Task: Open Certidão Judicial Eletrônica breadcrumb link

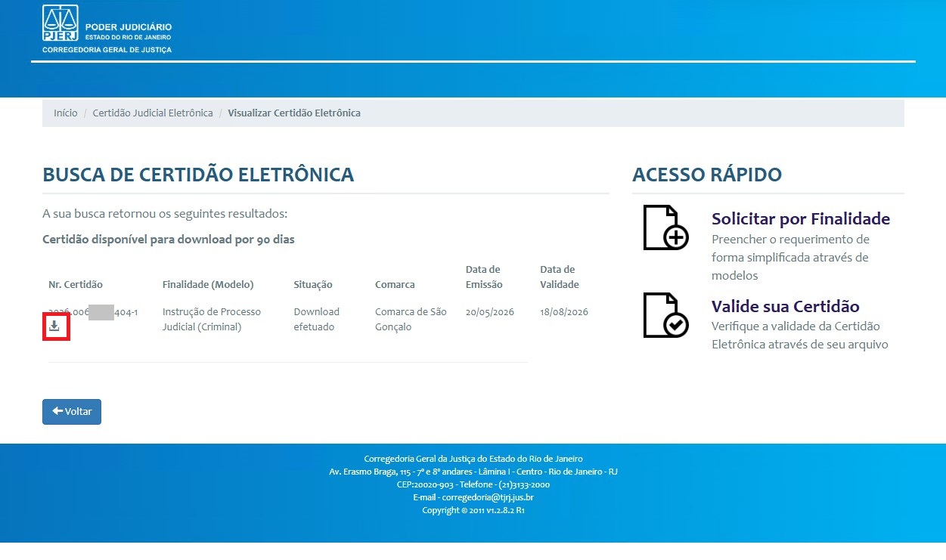Action: pos(153,113)
